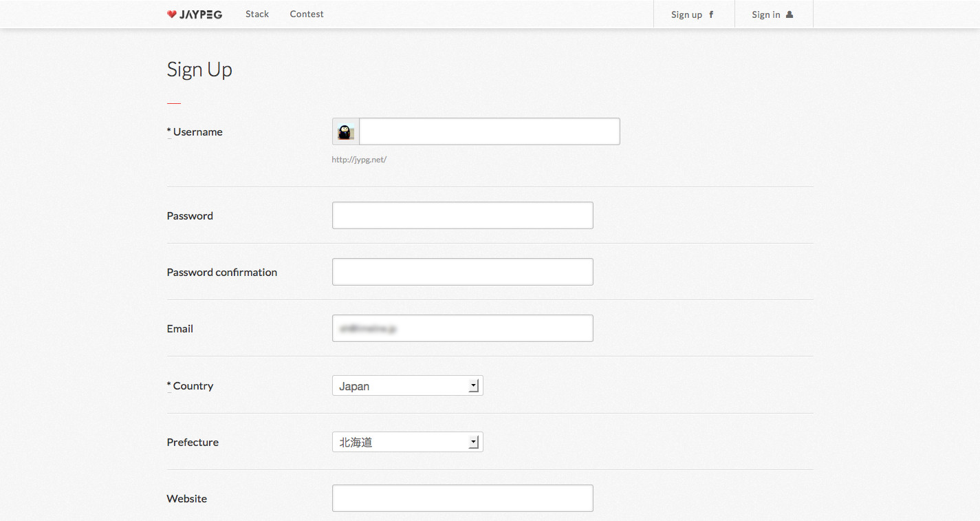This screenshot has width=980, height=521.
Task: Click the Sign in text in header
Action: tap(765, 14)
